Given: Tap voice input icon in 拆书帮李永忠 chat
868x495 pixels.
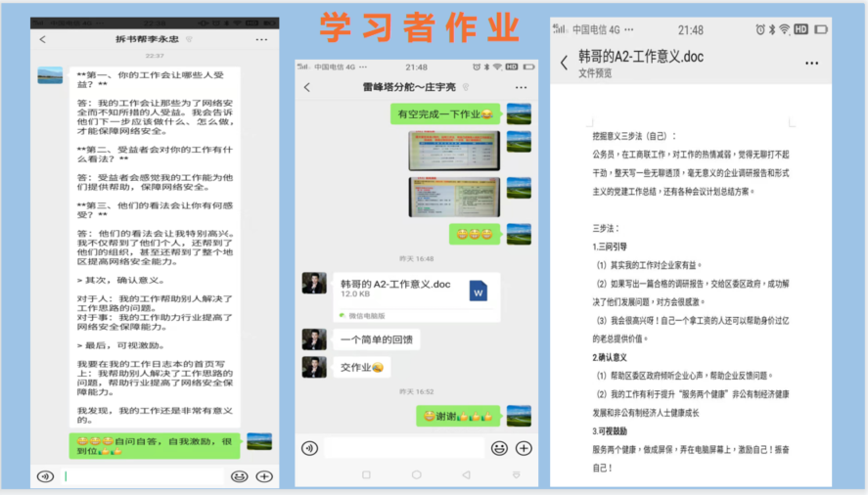Looking at the screenshot, I should pyautogui.click(x=45, y=476).
